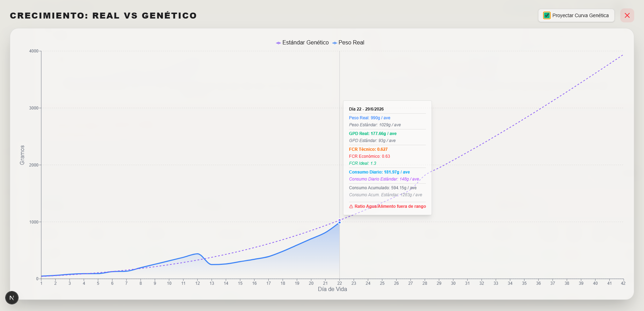Click the 'Día de Vida' axis label
This screenshot has height=311, width=644.
[x=332, y=289]
